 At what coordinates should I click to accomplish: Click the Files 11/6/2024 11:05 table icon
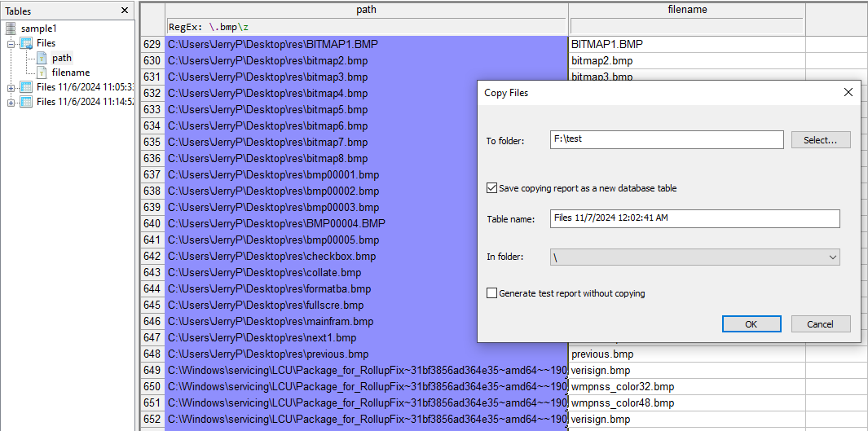pyautogui.click(x=26, y=87)
